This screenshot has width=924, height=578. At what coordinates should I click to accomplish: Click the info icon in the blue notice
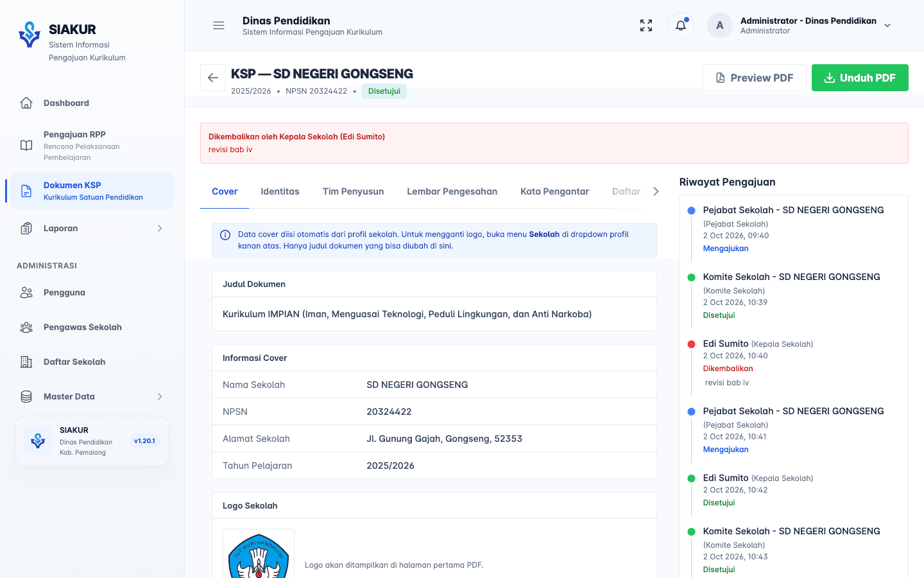point(225,235)
